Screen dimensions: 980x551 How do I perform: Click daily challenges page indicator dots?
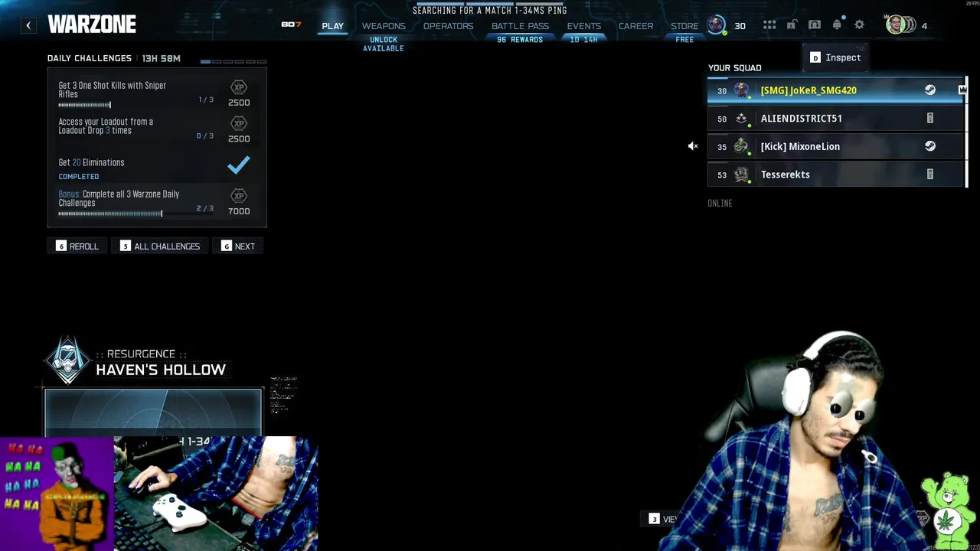[x=234, y=61]
